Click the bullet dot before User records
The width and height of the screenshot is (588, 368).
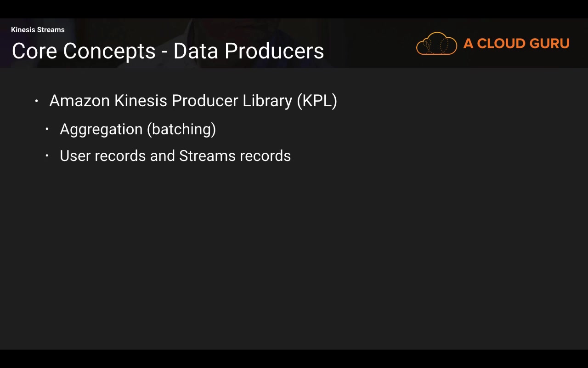pos(47,156)
